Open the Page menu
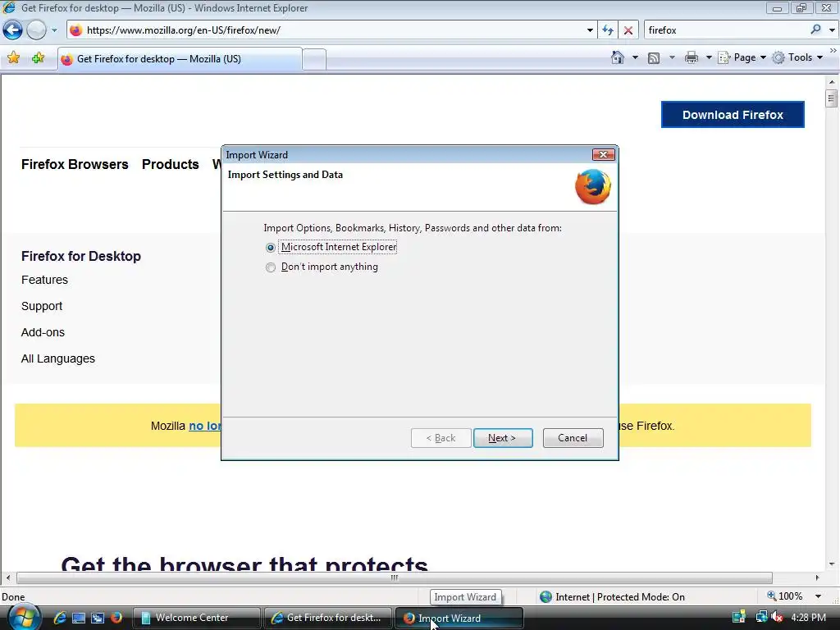The image size is (840, 630). 742,57
